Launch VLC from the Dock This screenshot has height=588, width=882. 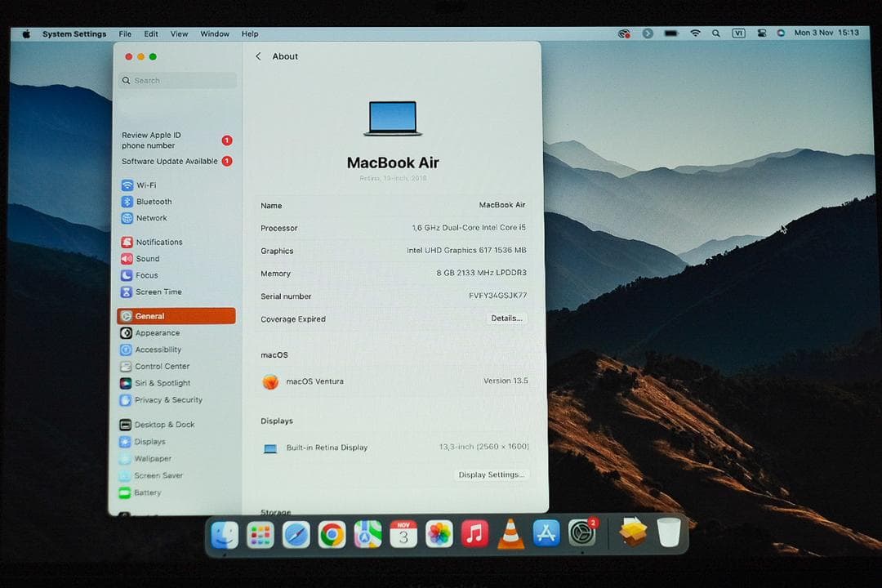[510, 535]
